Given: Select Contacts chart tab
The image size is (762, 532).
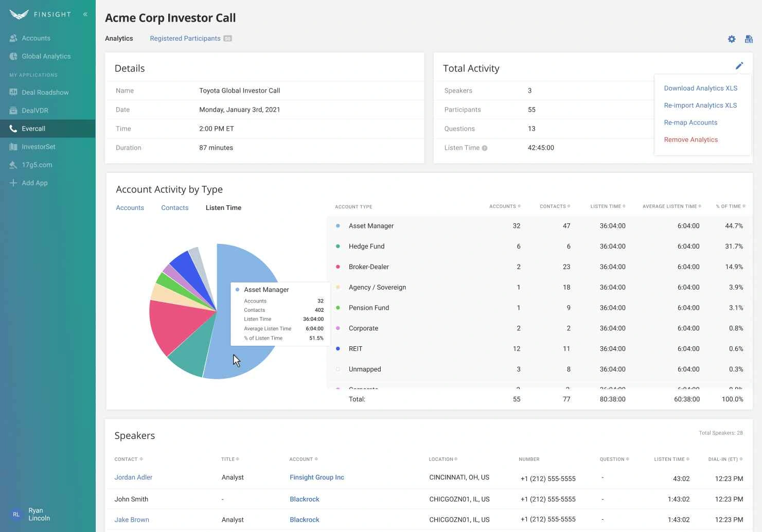Looking at the screenshot, I should (175, 208).
